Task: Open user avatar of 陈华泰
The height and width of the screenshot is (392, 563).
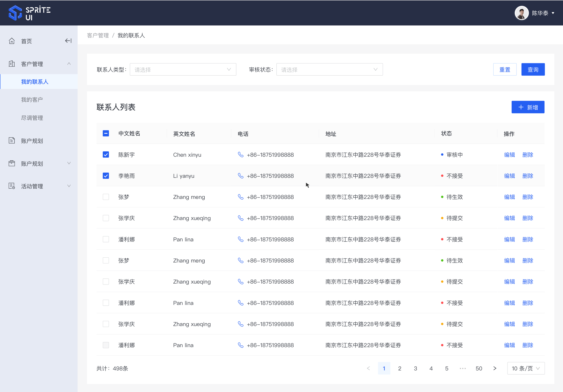Action: pos(521,13)
